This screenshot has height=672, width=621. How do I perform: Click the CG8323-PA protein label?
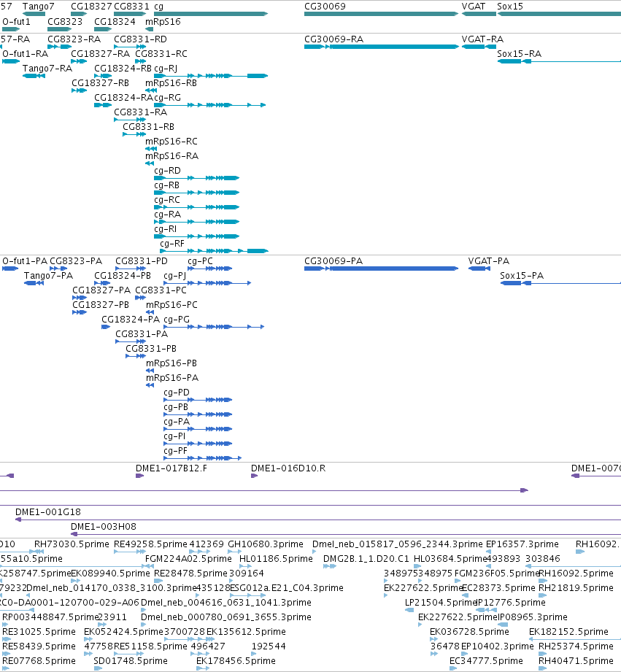click(x=76, y=261)
